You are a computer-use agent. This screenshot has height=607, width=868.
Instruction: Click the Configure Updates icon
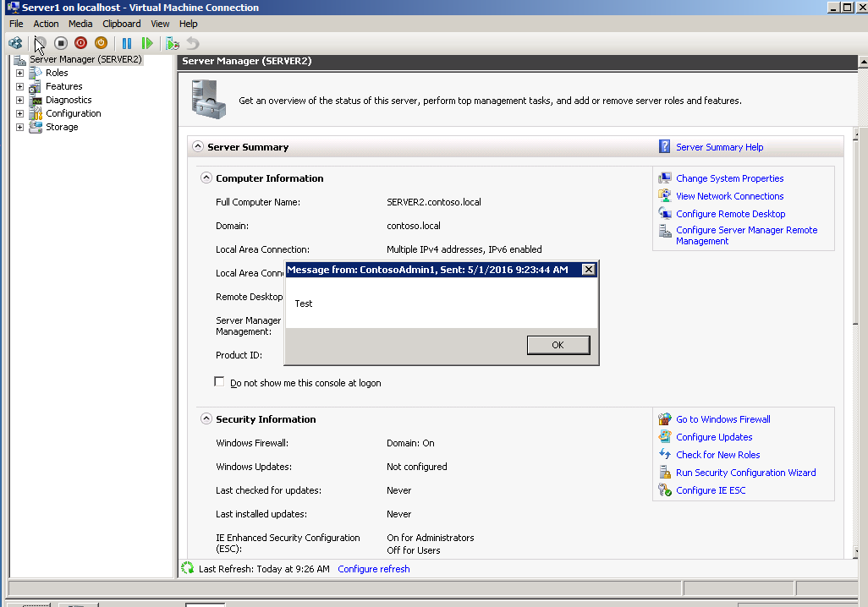pyautogui.click(x=664, y=437)
